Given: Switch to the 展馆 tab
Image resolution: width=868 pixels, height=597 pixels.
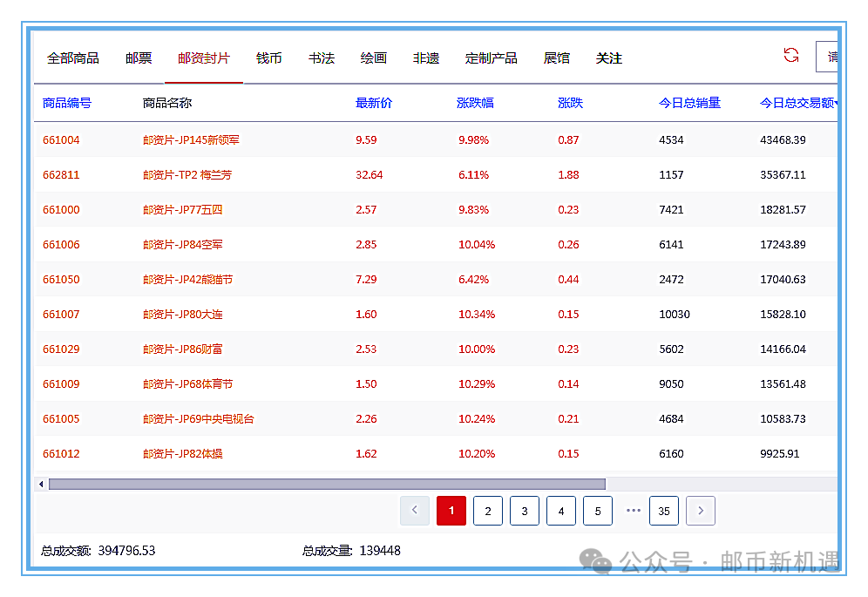Looking at the screenshot, I should [x=556, y=58].
